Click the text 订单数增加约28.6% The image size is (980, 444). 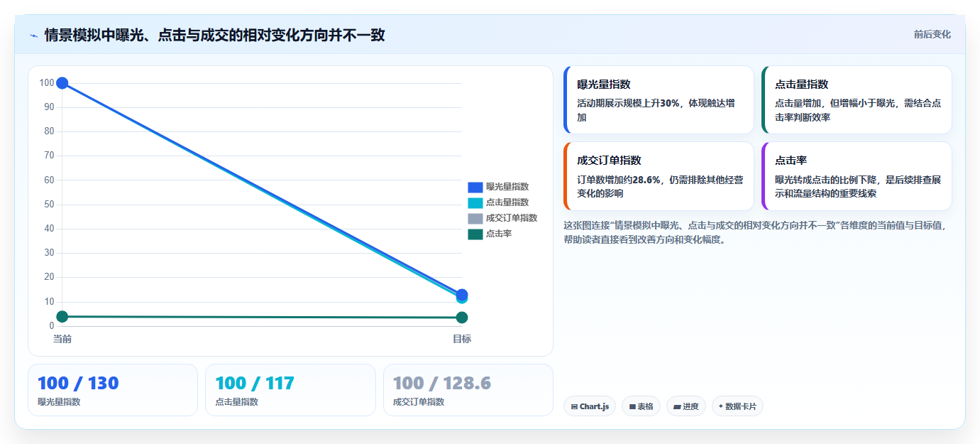[x=619, y=179]
